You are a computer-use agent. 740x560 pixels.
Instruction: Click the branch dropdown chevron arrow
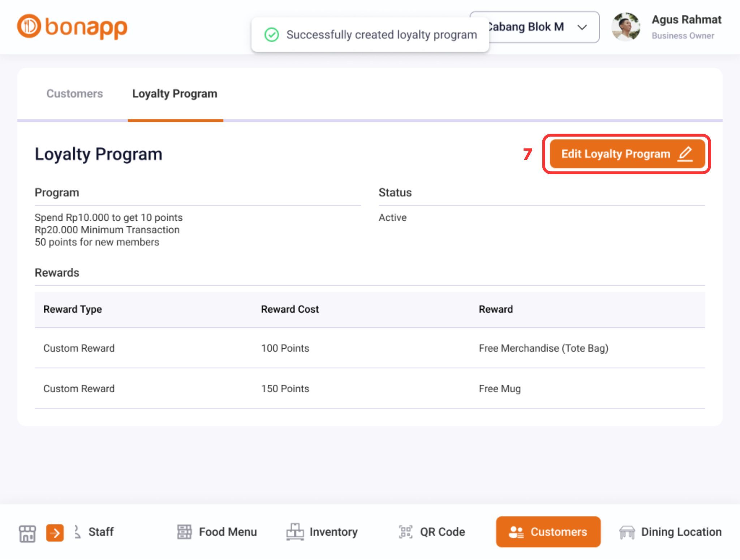click(582, 27)
